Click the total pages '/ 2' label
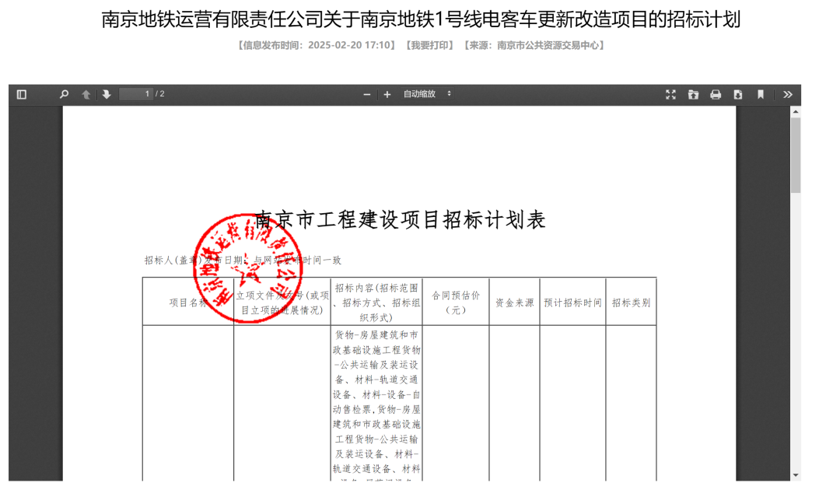 pos(159,94)
